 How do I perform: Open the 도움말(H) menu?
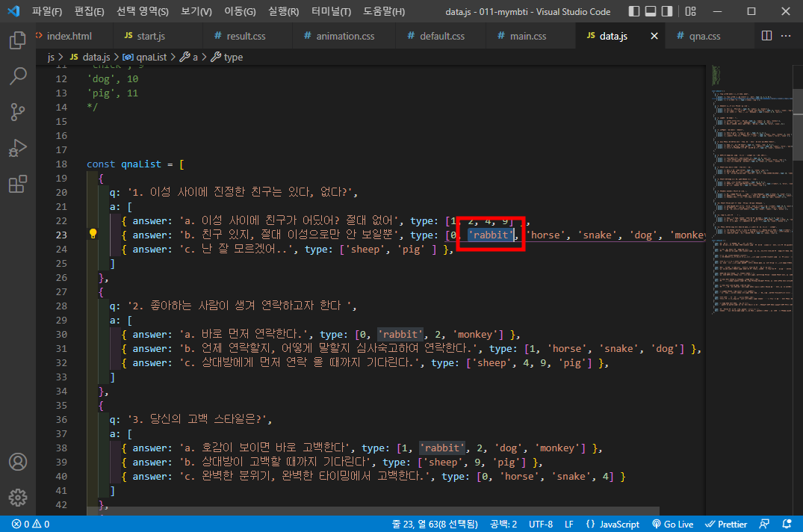pos(384,11)
